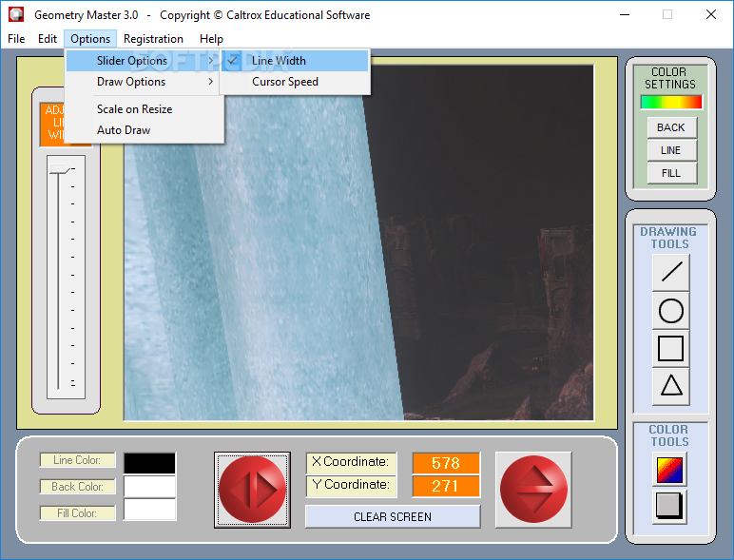
Task: Choose Cursor Speed slider option
Action: click(295, 82)
